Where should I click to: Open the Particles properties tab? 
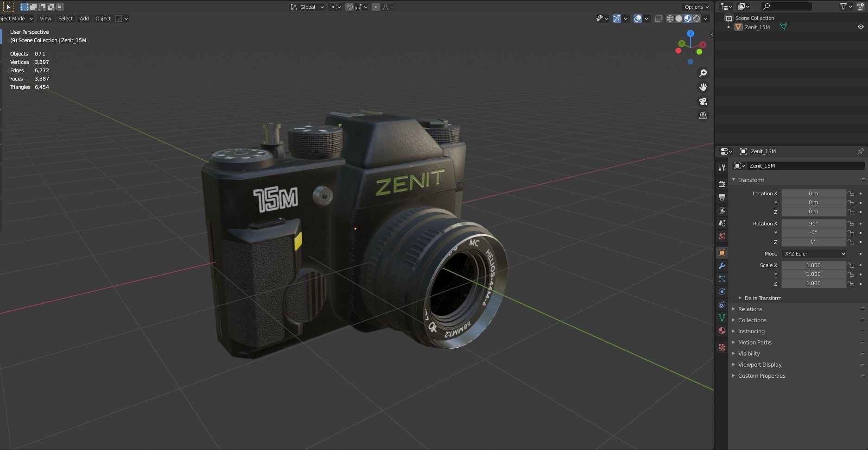pyautogui.click(x=722, y=279)
